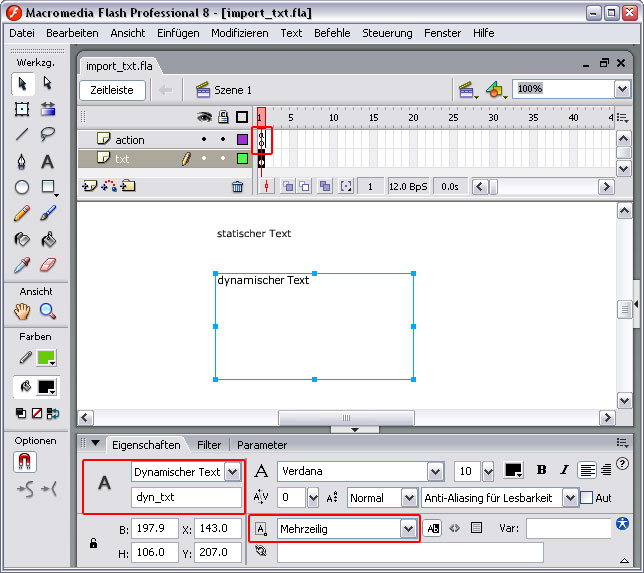Open the Mehrzeilig line type dropdown
The width and height of the screenshot is (644, 573).
click(x=408, y=529)
